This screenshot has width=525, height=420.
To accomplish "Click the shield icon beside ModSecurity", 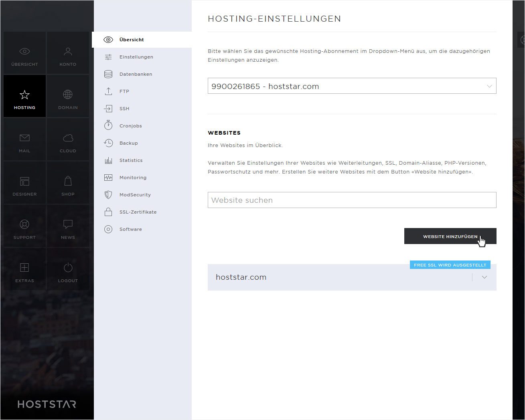I will pos(108,195).
